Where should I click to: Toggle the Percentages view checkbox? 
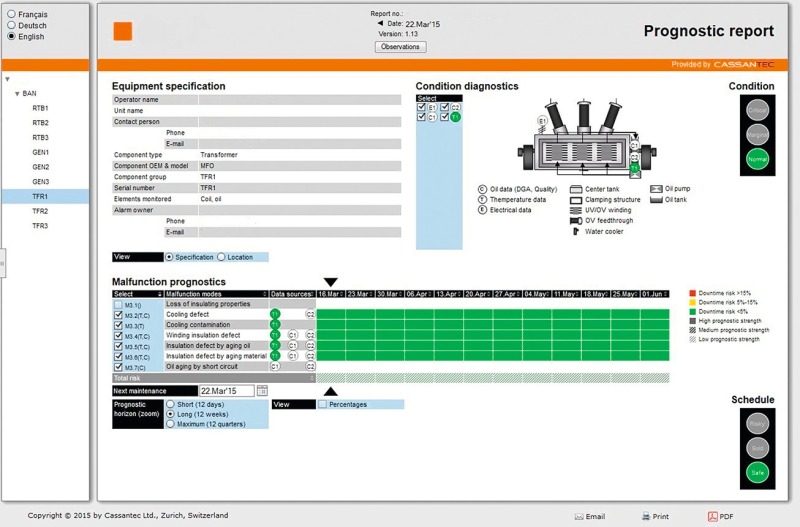click(322, 405)
